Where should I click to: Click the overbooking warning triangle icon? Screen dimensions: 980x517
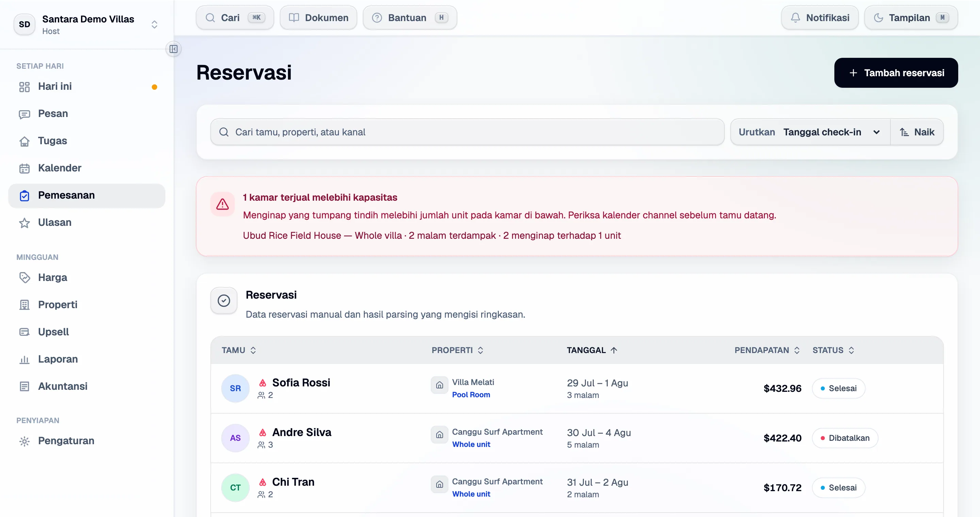[223, 204]
